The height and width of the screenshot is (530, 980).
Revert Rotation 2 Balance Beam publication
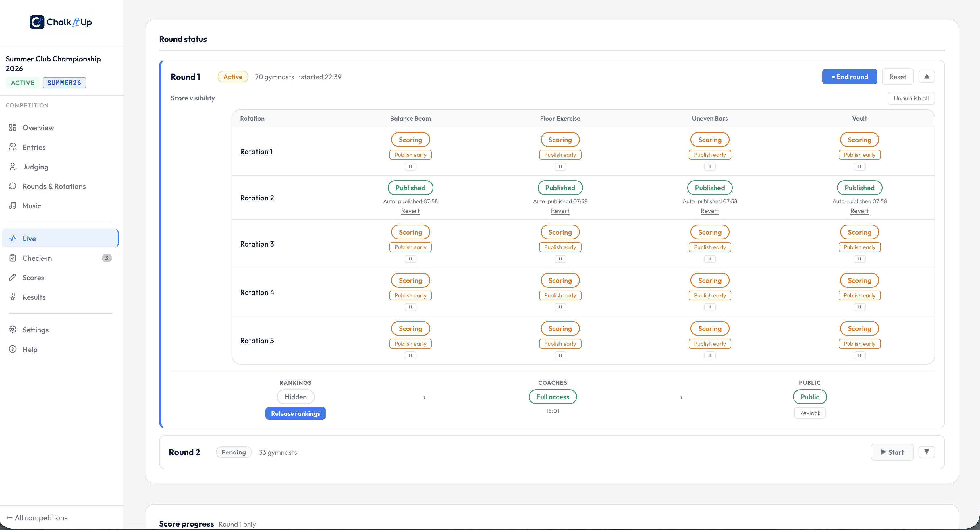410,211
